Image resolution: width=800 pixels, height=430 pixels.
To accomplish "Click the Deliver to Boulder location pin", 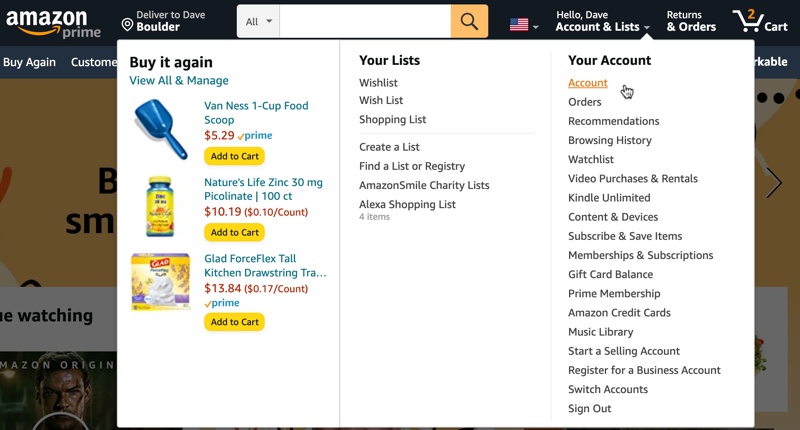I will 128,24.
